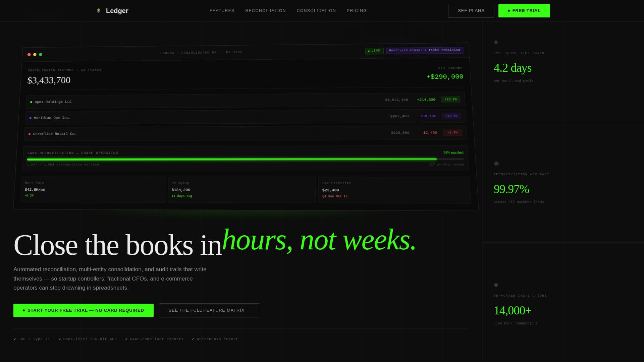The image size is (644, 362).
Task: Click the Bank-level 256-bit AES label
Action: tap(90, 339)
